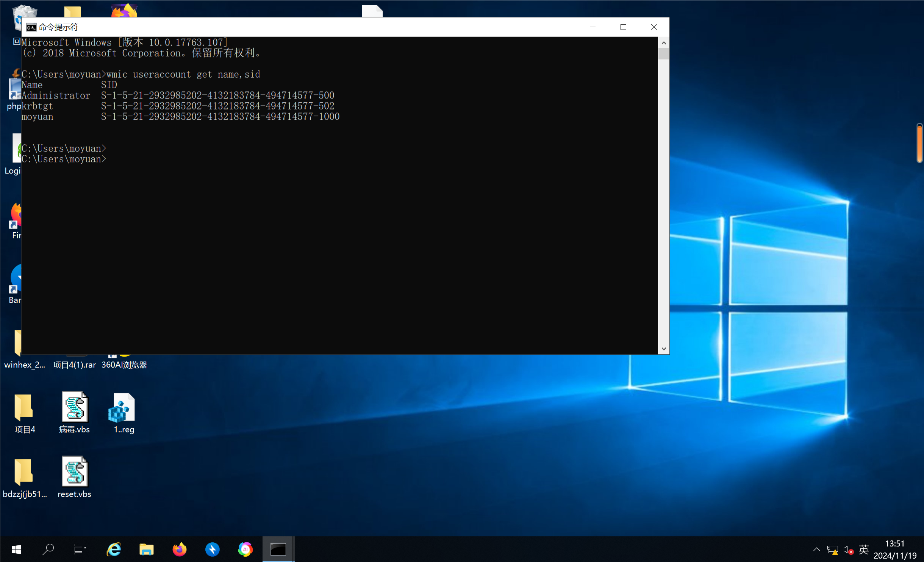Open Task View from taskbar

click(80, 549)
